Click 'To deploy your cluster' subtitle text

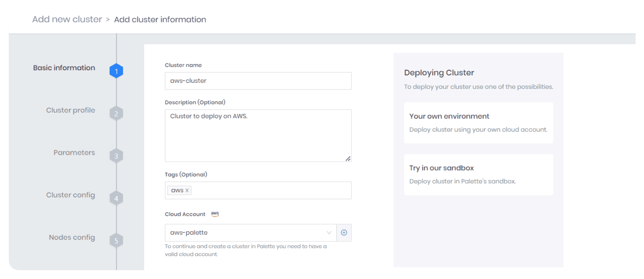coord(479,87)
